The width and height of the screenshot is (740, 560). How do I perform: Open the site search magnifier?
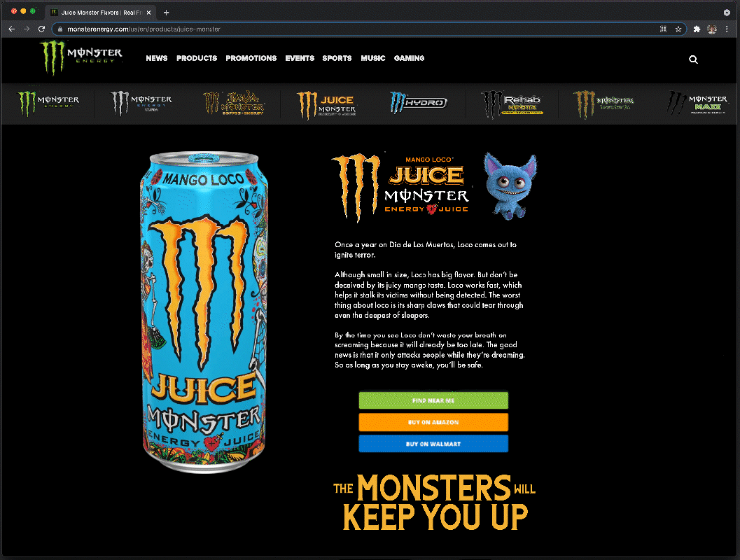(x=693, y=59)
